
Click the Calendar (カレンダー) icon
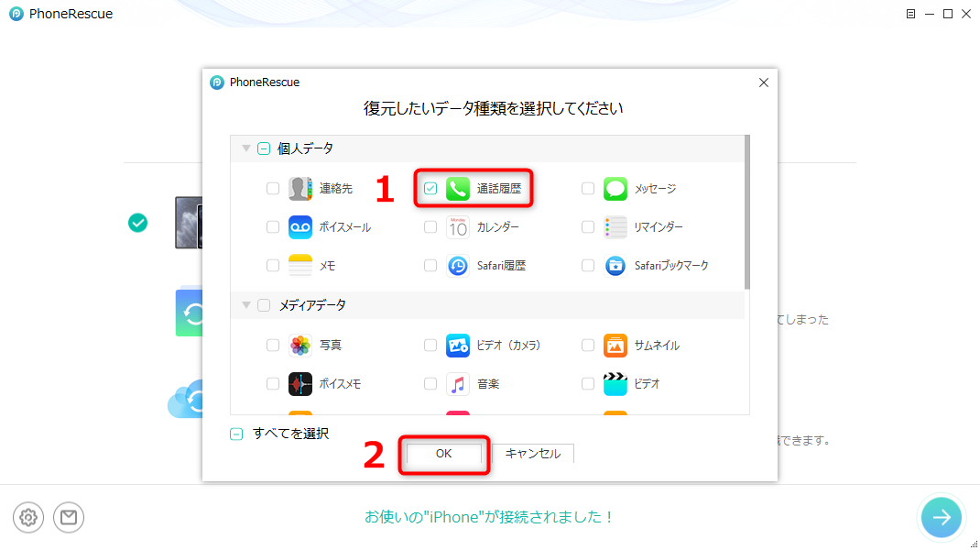click(x=458, y=227)
